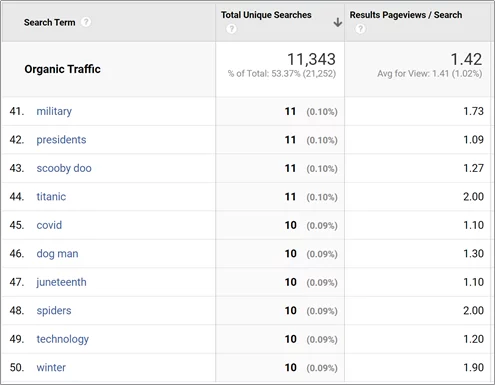Sort by Total Unique Searches column header
Viewport: 495px width, 385px height.
tap(266, 15)
